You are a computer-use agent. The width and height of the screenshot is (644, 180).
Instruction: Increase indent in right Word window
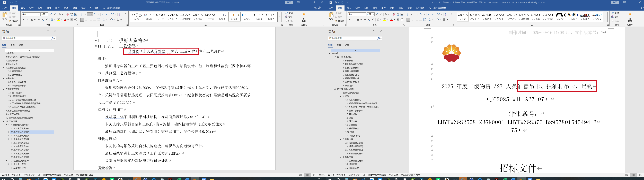[x=434, y=14]
